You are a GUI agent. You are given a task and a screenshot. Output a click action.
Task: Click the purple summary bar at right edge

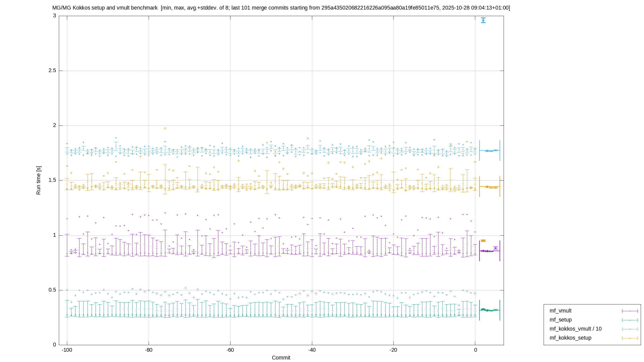tap(490, 251)
